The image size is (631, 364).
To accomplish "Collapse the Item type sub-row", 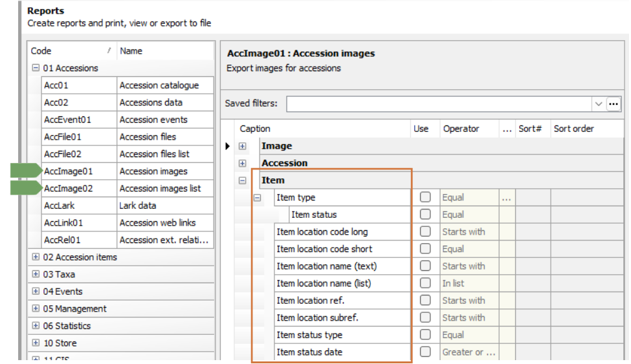I will (257, 197).
